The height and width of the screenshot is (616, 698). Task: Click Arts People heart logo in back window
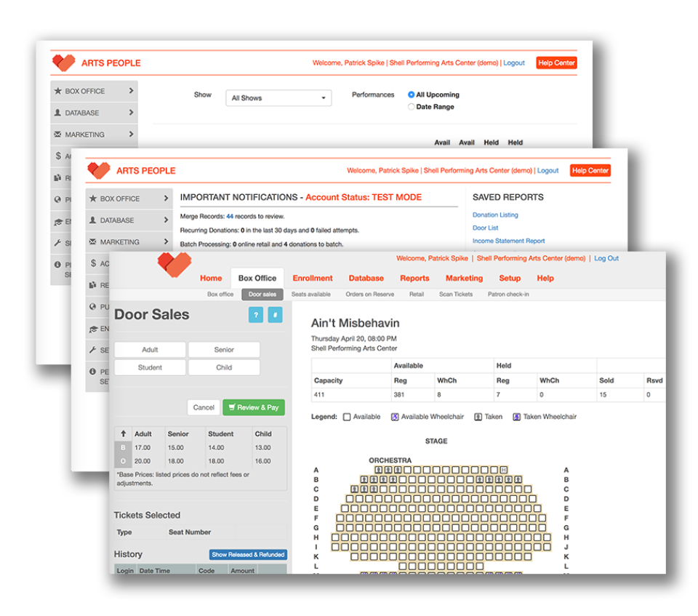[x=64, y=63]
